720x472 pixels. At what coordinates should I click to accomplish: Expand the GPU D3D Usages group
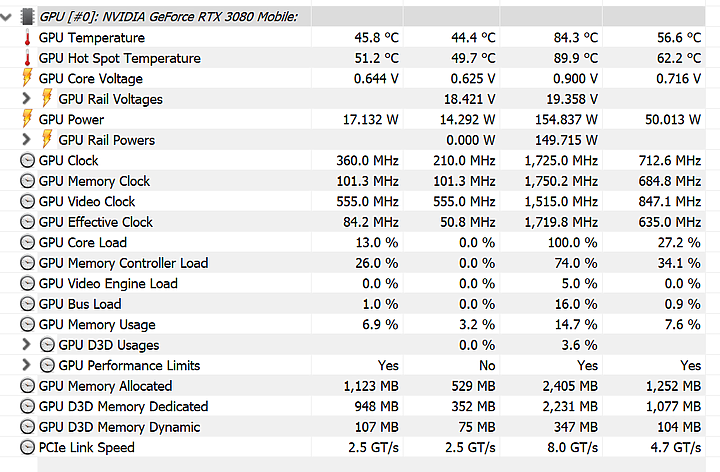coord(27,345)
